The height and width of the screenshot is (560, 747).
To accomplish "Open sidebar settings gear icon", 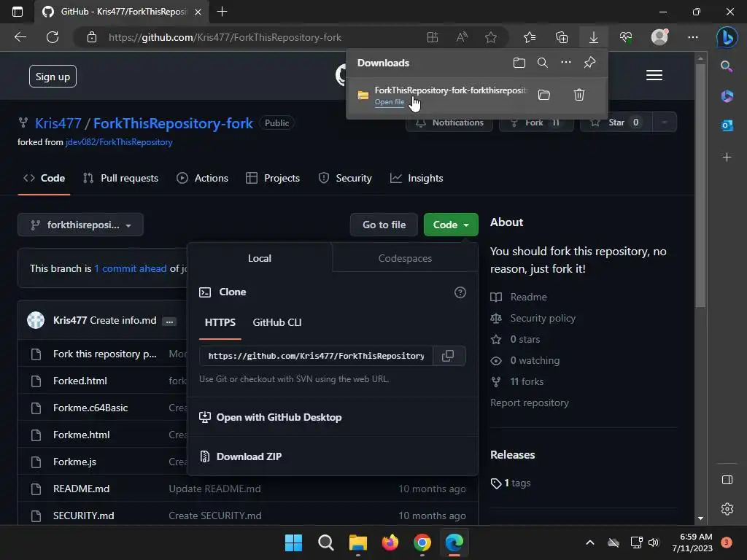I will [x=727, y=508].
